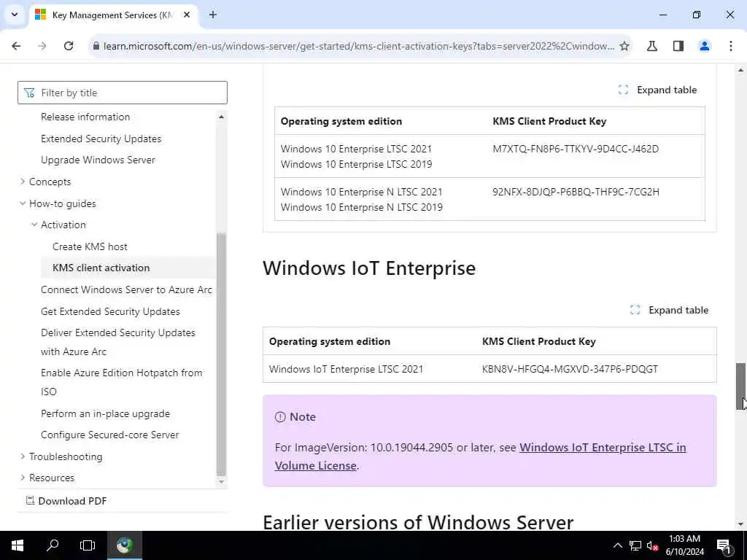
Task: Expand the Concepts section
Action: [x=50, y=182]
